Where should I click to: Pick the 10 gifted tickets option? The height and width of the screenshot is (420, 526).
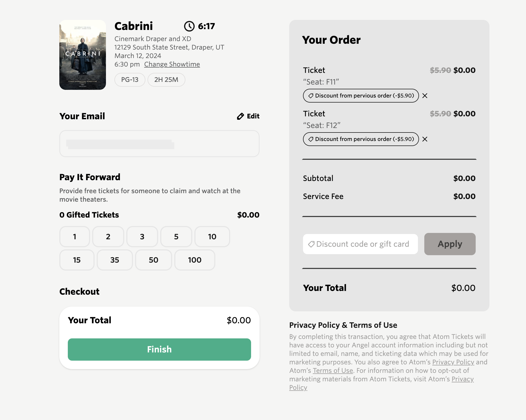pyautogui.click(x=212, y=237)
